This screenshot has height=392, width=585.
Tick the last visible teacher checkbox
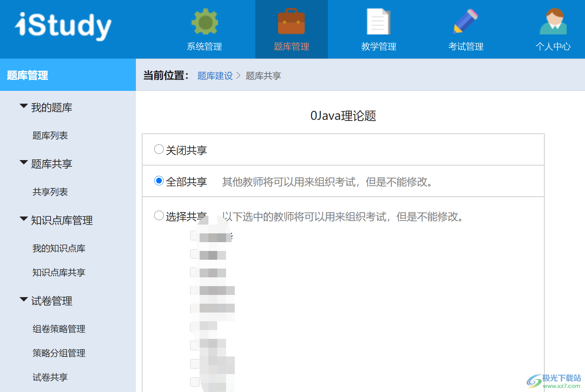[195, 382]
